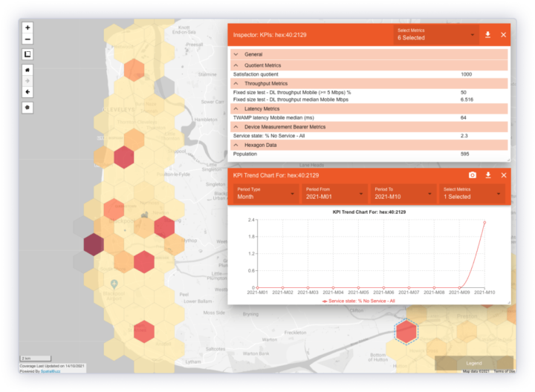Close the KPI Trend Chart panel
This screenshot has height=392, width=535.
(x=503, y=175)
